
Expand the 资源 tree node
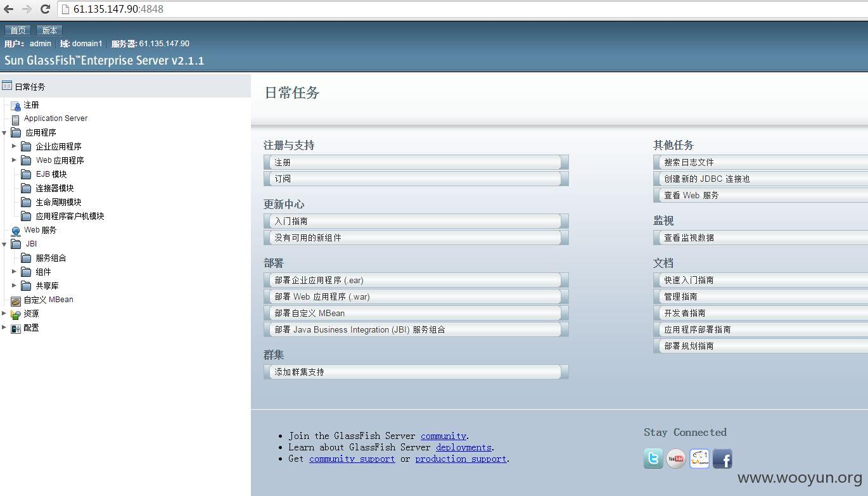coord(4,313)
